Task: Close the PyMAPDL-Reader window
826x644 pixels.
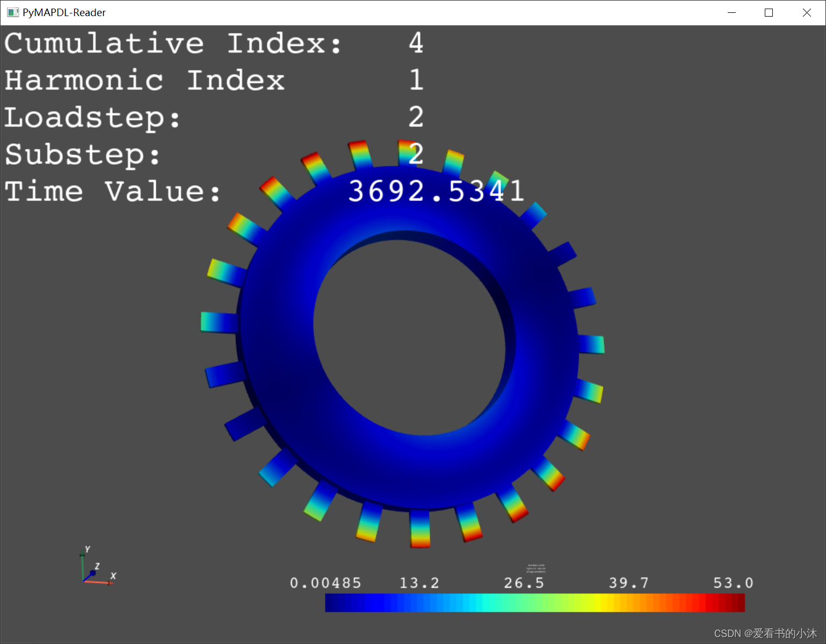Action: [x=807, y=12]
